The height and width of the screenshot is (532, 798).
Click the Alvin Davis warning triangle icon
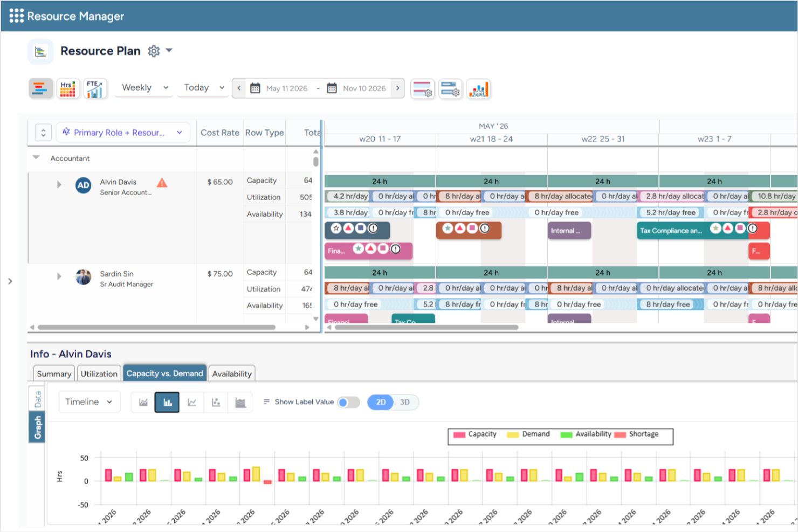[162, 183]
